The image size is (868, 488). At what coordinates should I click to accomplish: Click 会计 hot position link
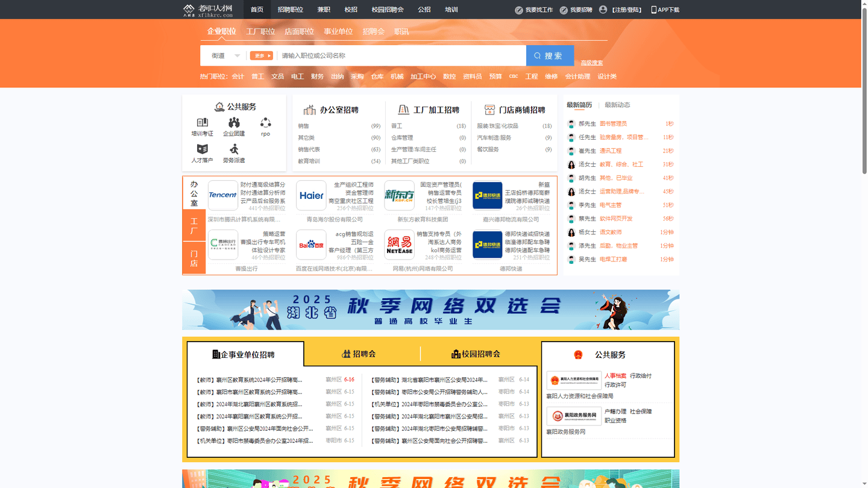(238, 77)
